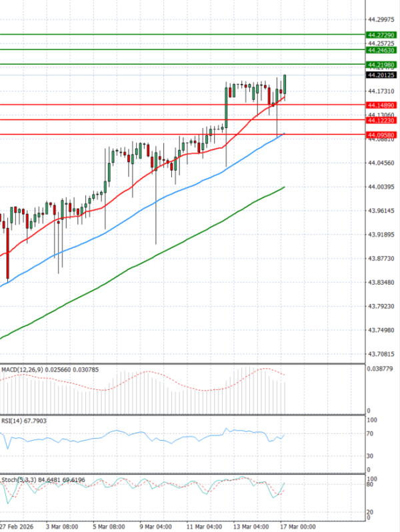The height and width of the screenshot is (532, 400).
Task: Select the 44.24630 resistance level label
Action: tap(381, 50)
